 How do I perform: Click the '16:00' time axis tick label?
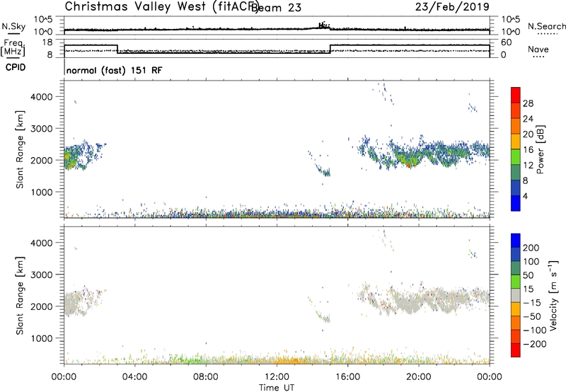pos(347,377)
